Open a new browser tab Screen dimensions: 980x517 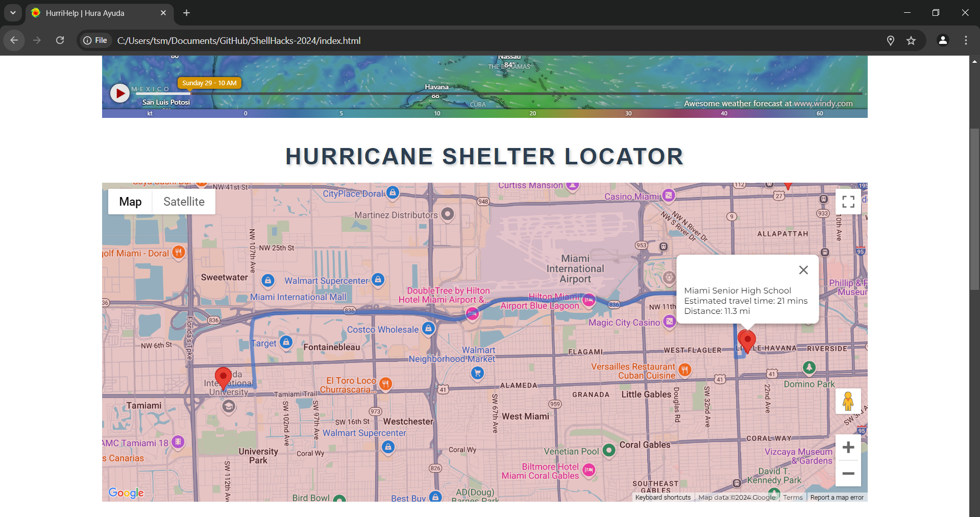pos(187,13)
